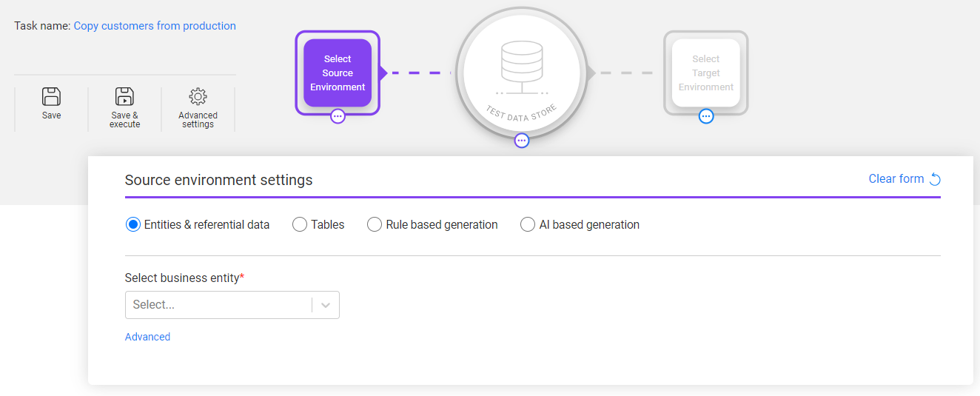
Task: Open ellipsis menu under Select Target Environment
Action: point(706,116)
